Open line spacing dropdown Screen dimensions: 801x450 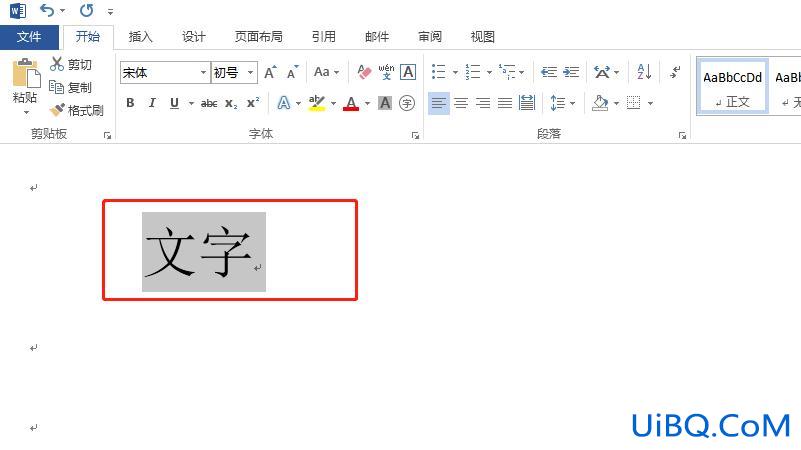[562, 103]
